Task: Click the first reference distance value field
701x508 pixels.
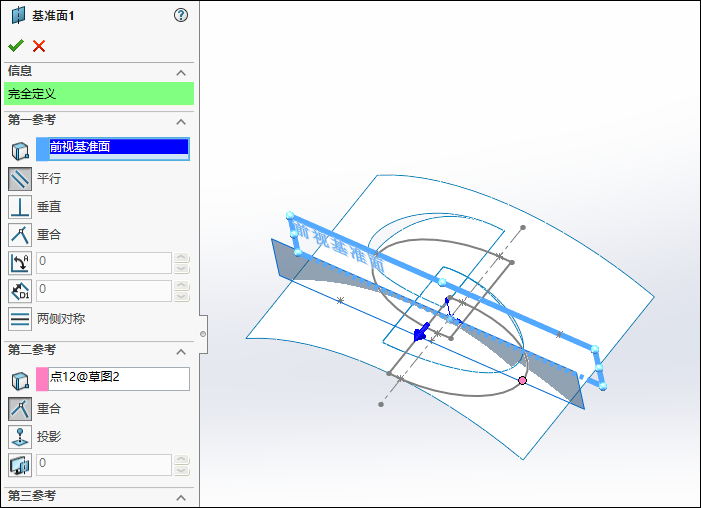Action: pos(104,291)
